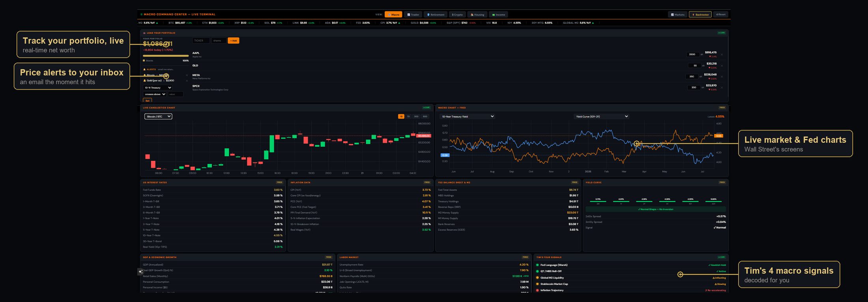Screen dimensions: 868x302
Task: Edit the META share count field (350)
Action: [x=692, y=76]
